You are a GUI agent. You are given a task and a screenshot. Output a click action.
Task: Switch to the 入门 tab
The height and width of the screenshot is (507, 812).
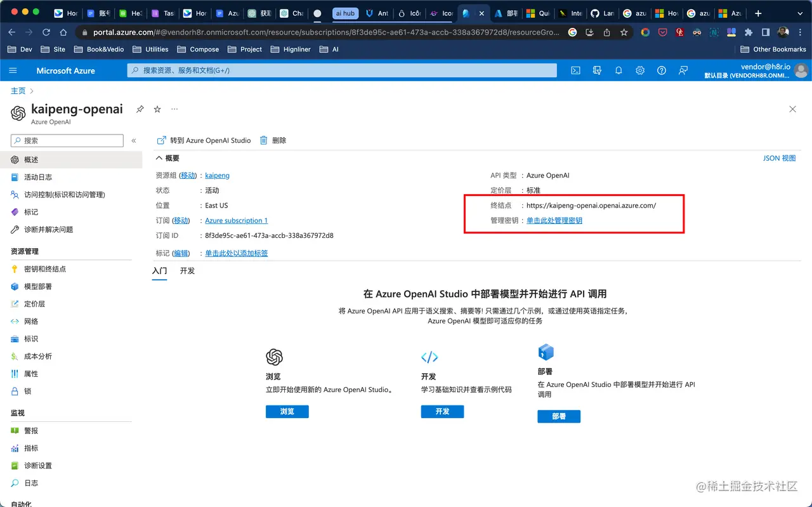[160, 271]
